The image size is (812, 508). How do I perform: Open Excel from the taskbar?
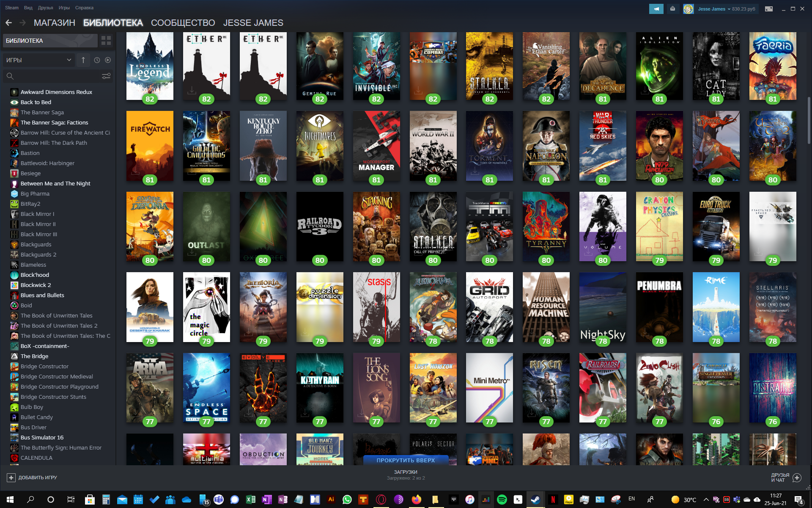tap(251, 500)
